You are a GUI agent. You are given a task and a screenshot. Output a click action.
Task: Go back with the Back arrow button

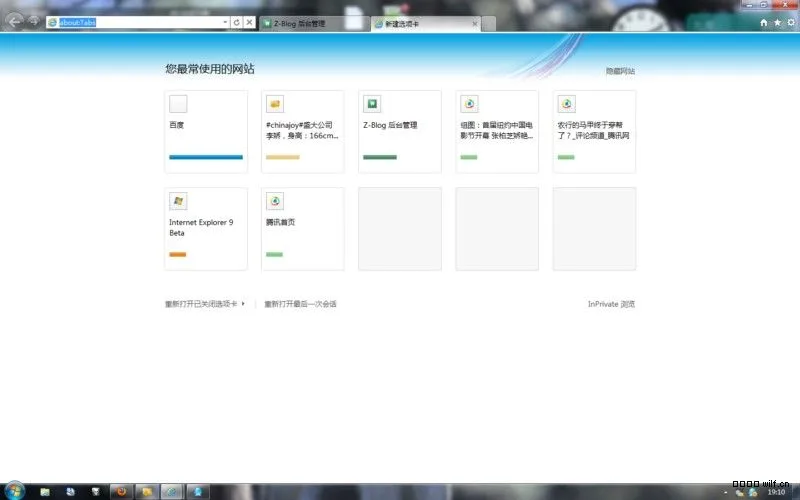(15, 21)
